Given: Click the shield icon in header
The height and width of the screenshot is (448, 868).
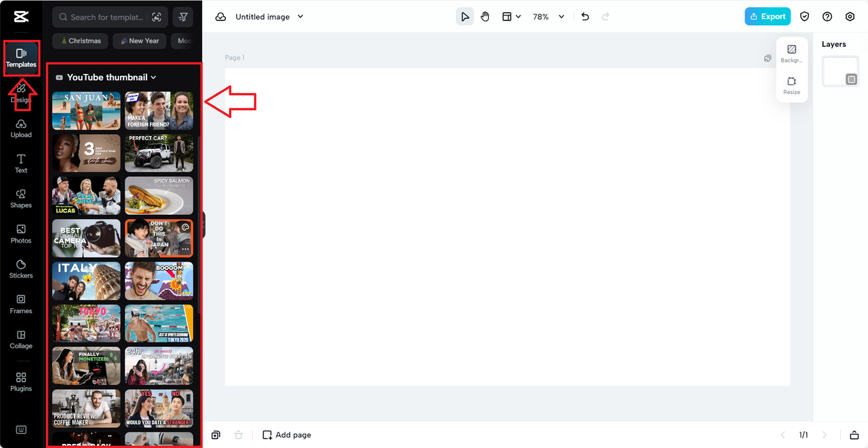Looking at the screenshot, I should point(805,17).
